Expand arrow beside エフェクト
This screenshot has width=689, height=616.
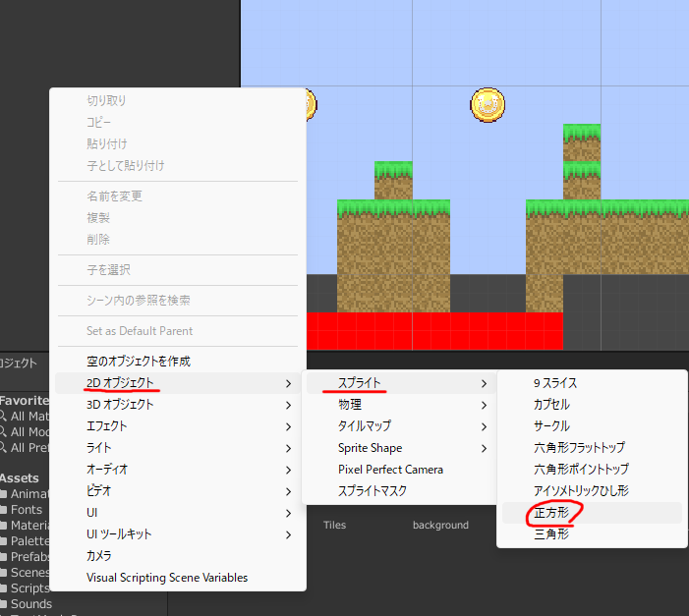coord(288,426)
